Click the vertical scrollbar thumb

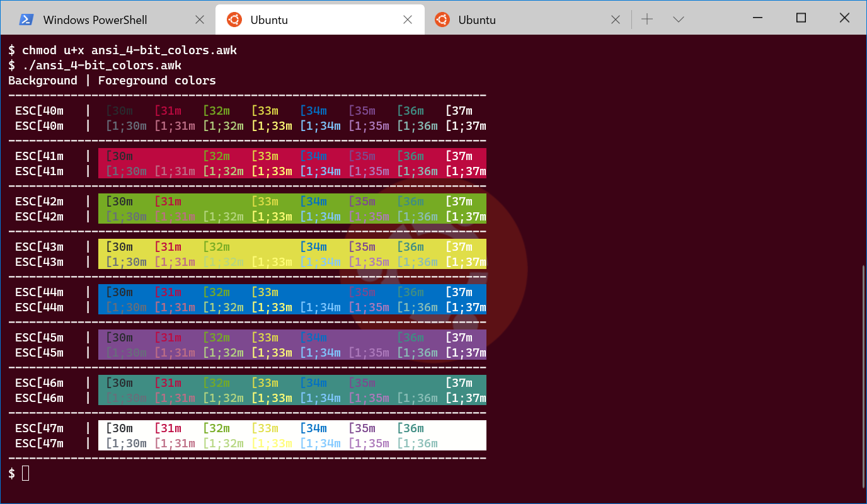tap(863, 376)
